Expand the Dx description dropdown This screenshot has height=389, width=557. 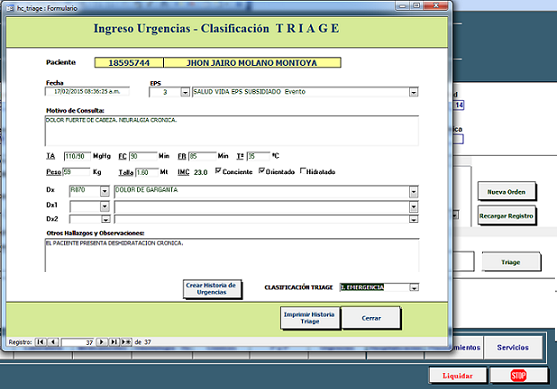pyautogui.click(x=413, y=192)
